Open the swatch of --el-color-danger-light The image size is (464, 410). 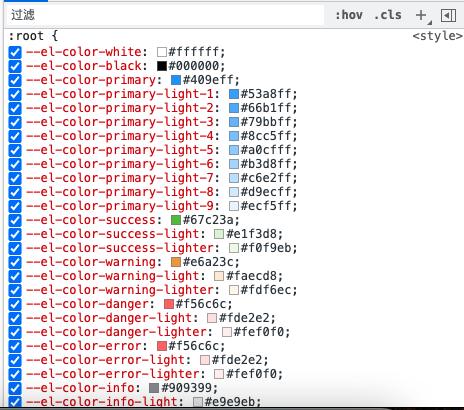(x=212, y=318)
